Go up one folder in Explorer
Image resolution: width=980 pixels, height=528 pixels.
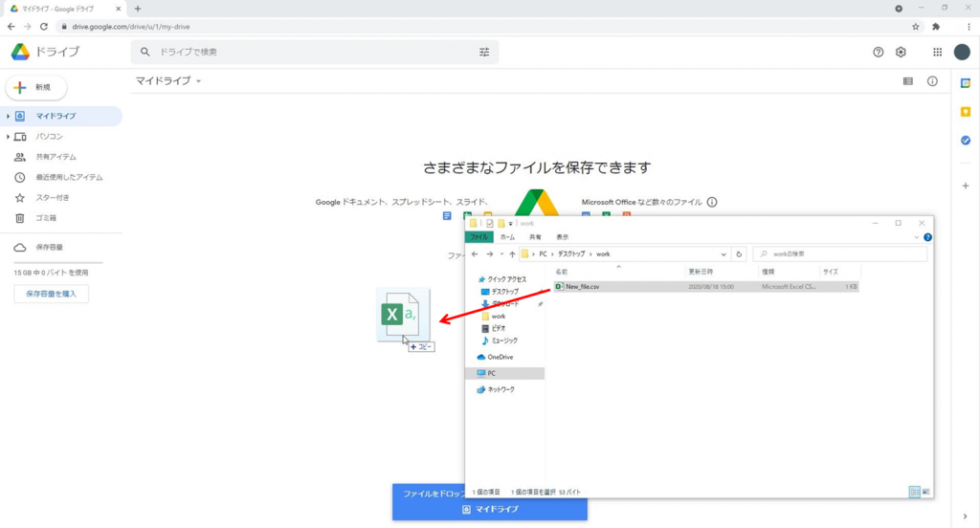513,254
